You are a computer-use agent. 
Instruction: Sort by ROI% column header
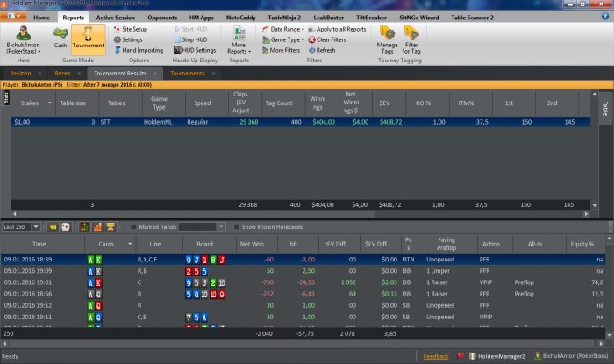tap(424, 103)
